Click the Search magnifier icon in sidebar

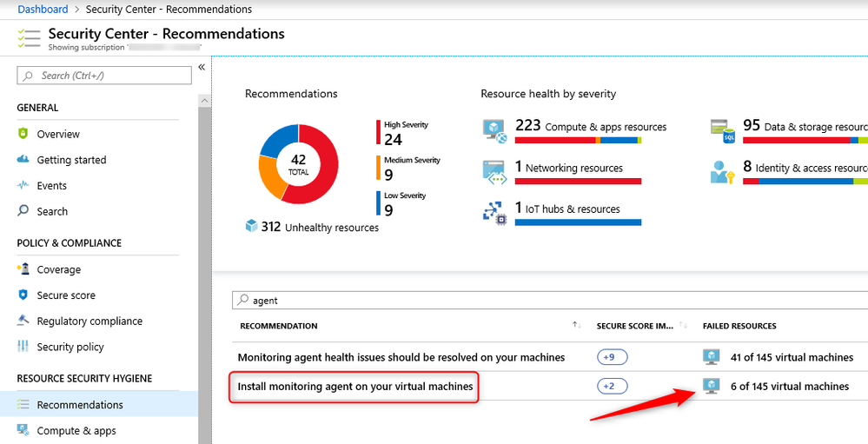[x=23, y=210]
